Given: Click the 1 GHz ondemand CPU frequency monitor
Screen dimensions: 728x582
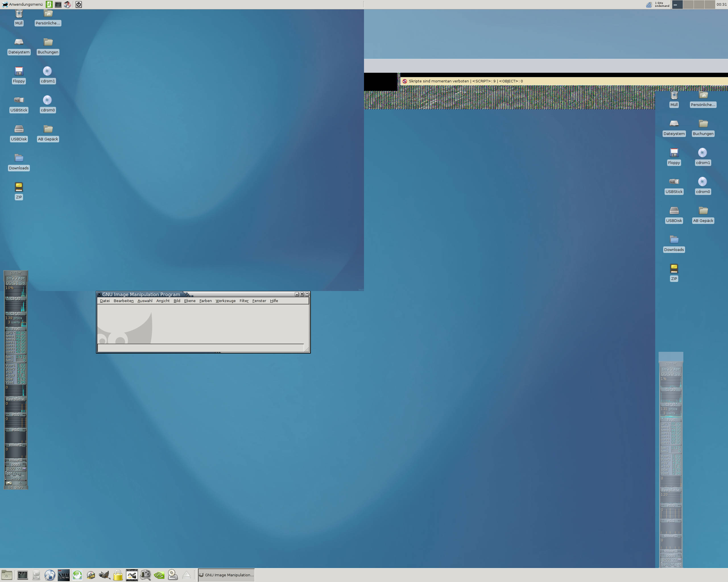Looking at the screenshot, I should [661, 4].
